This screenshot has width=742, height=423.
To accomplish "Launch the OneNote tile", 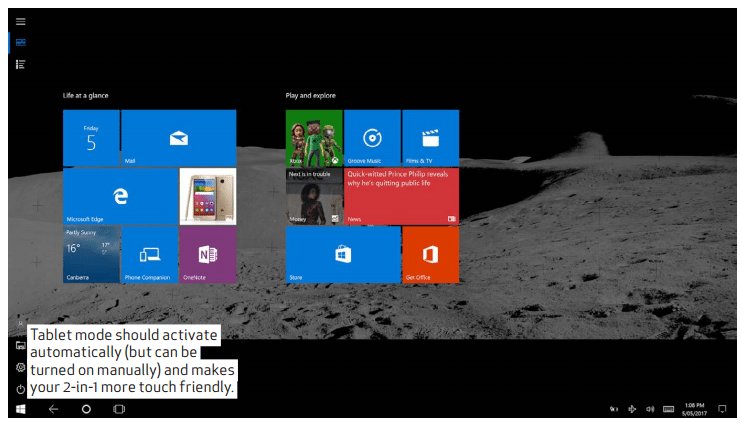I will pos(208,255).
